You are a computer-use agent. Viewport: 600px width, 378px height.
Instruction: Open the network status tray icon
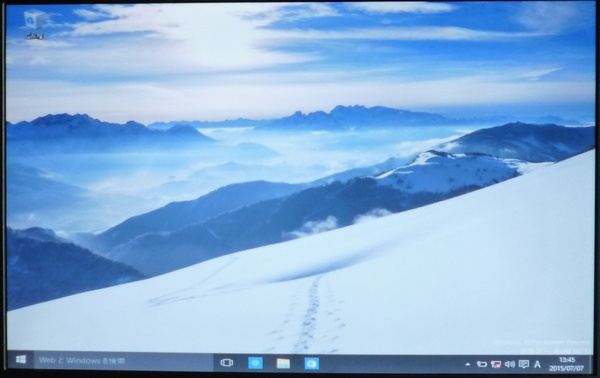[x=496, y=364]
